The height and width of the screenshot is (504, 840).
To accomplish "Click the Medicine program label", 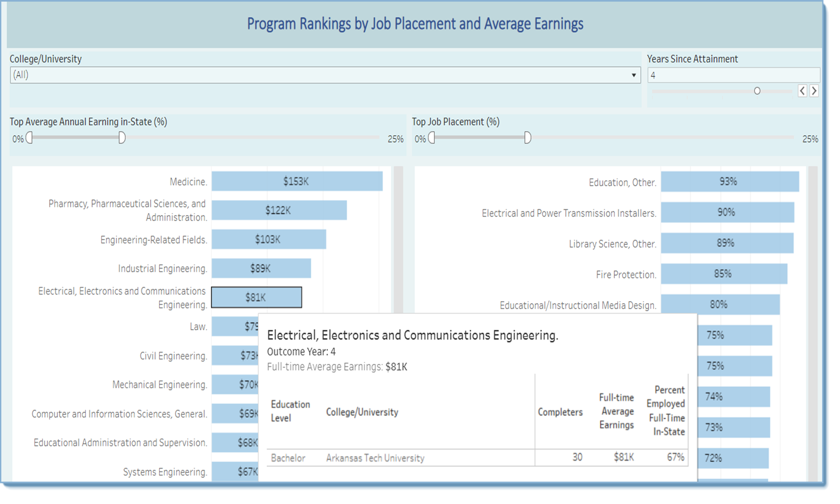I will [x=188, y=182].
